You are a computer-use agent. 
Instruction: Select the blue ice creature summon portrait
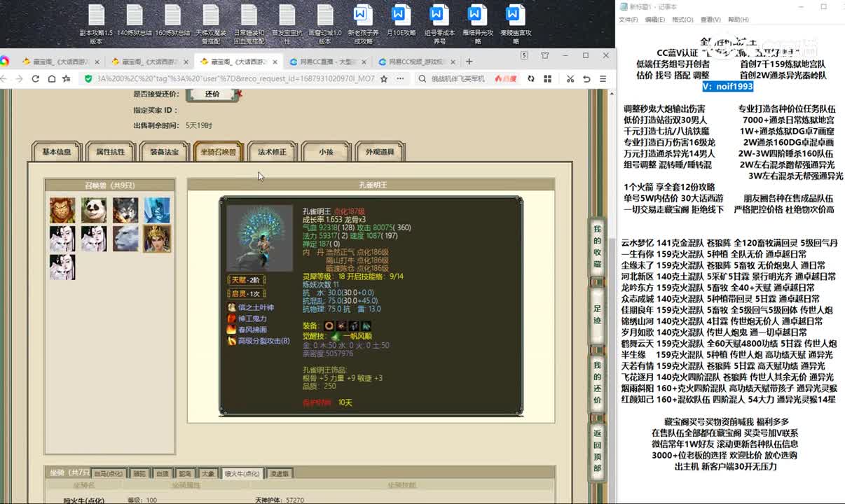coord(157,210)
